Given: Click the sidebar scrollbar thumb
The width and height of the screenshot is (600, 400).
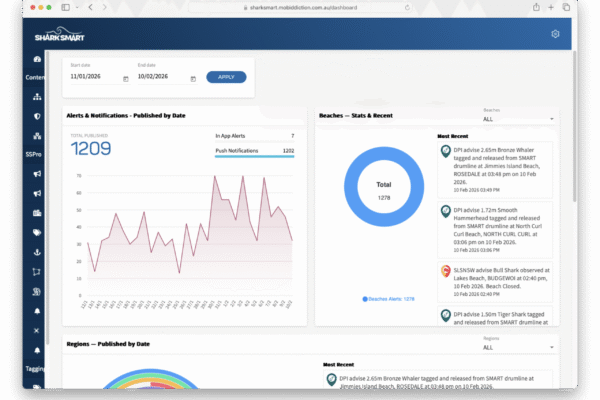Looking at the screenshot, I should click(x=48, y=197).
